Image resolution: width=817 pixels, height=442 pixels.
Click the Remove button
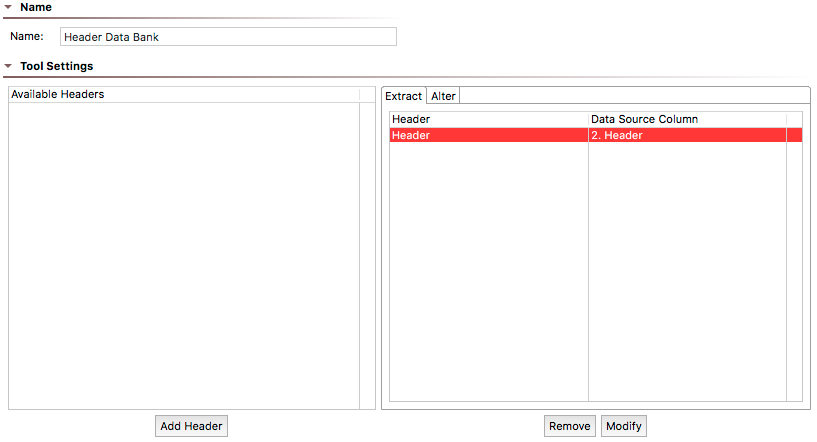point(570,426)
